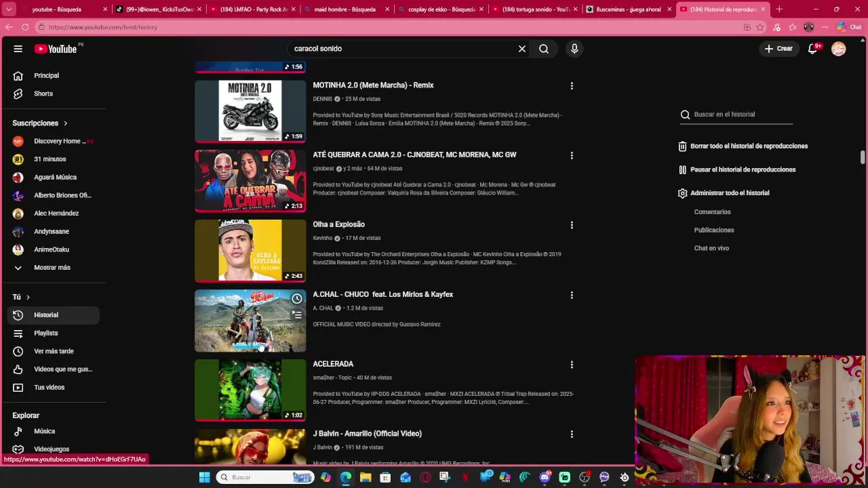Open the browser profile avatar
Viewport: 868px width, 488px height.
click(809, 27)
